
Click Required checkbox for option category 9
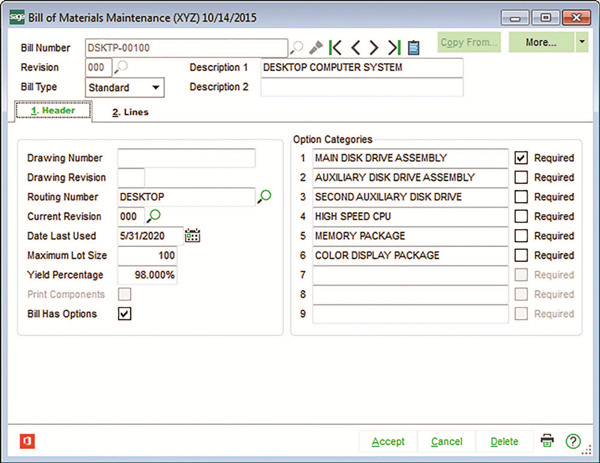[x=521, y=314]
